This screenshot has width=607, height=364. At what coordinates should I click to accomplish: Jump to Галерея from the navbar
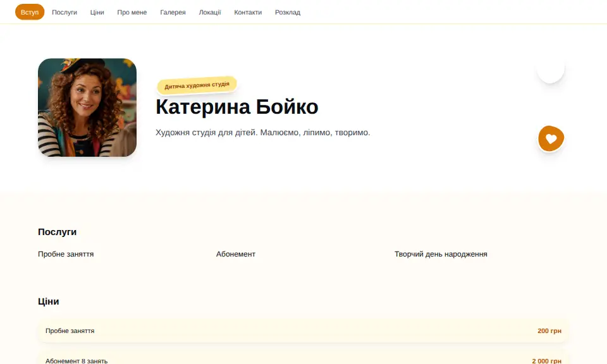pyautogui.click(x=173, y=13)
